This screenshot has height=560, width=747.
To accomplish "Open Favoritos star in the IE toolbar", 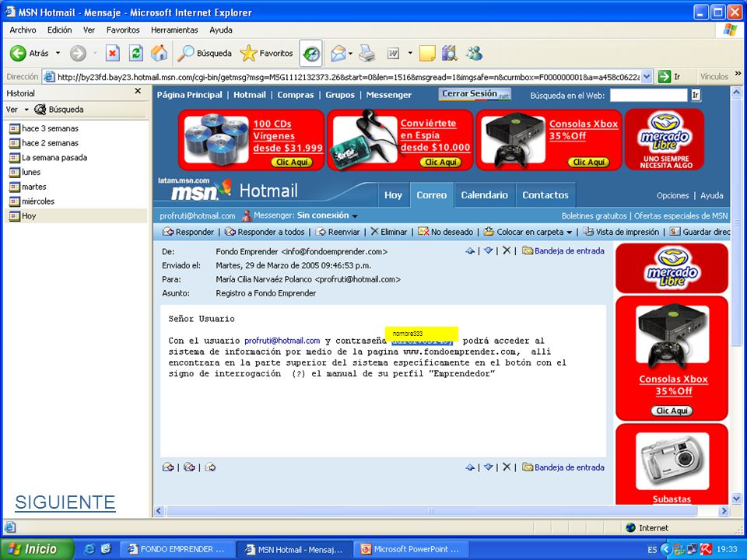I will pos(266,54).
